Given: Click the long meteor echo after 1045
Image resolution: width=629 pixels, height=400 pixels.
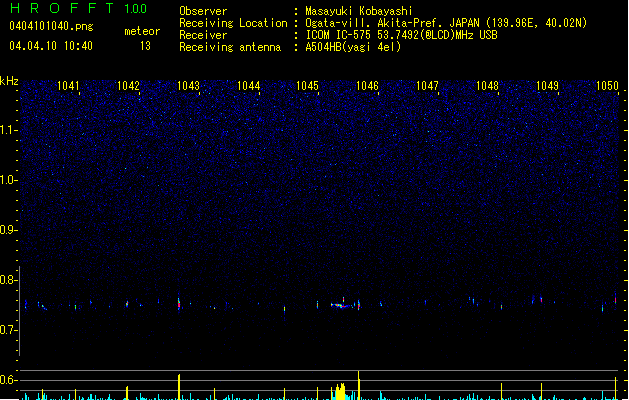Looking at the screenshot, I should coord(342,305).
